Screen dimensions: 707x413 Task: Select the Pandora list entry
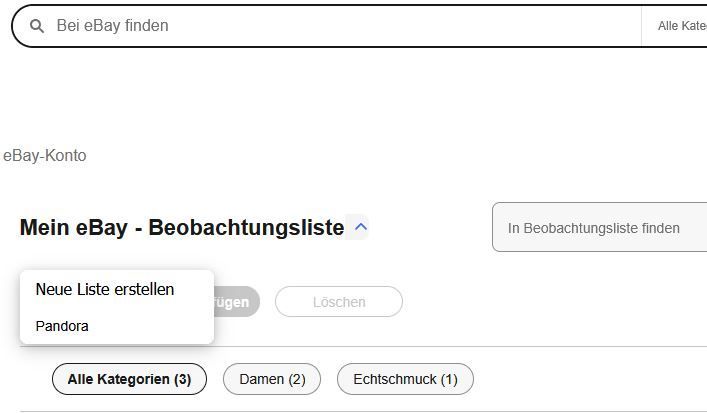coord(62,326)
